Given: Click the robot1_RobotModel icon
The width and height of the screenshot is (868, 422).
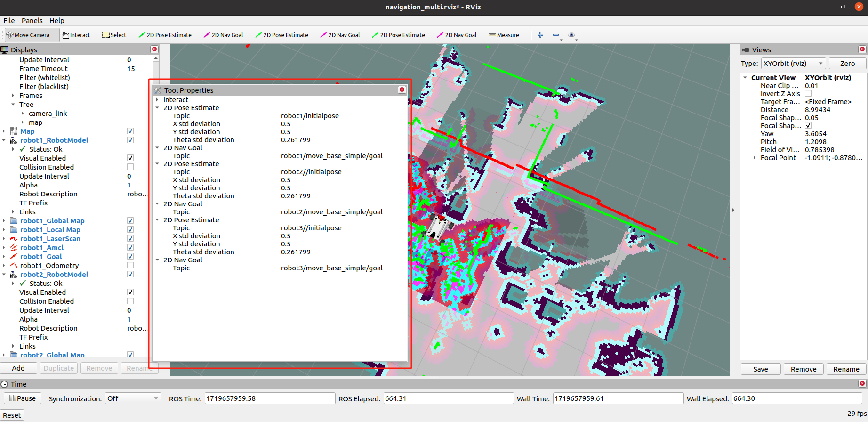Looking at the screenshot, I should click(x=14, y=140).
